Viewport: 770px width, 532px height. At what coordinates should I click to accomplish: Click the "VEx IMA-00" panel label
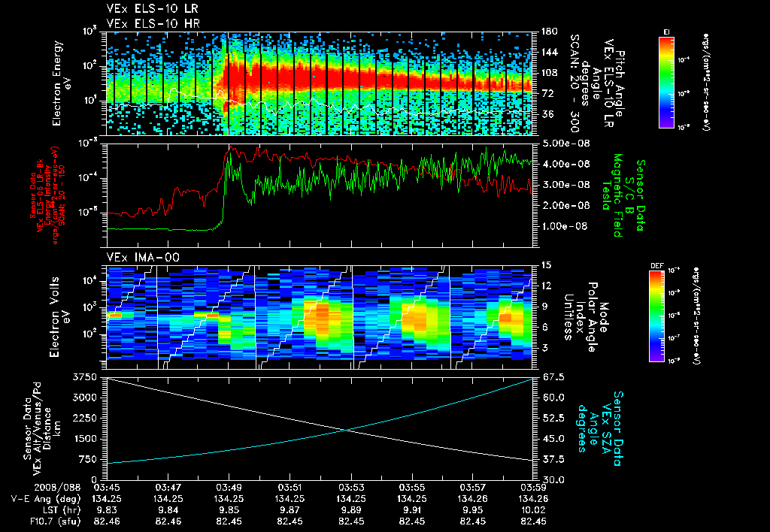143,257
